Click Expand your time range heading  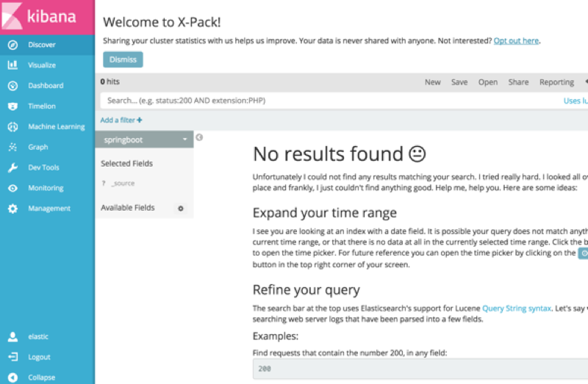coord(324,213)
